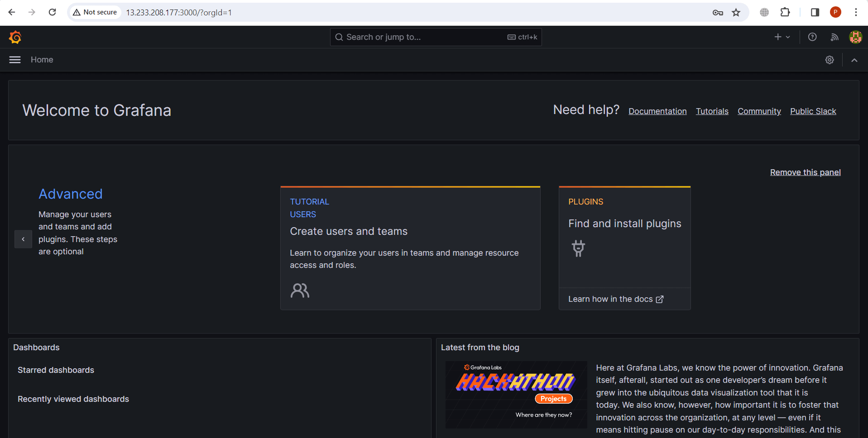Open the Create users and teams tutorial
The width and height of the screenshot is (868, 438).
click(410, 248)
